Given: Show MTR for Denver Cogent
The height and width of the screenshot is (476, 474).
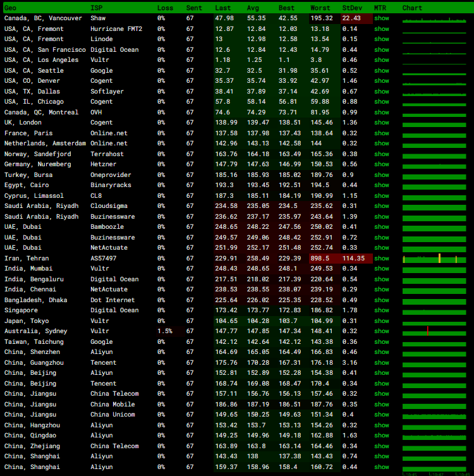Looking at the screenshot, I should click(x=382, y=81).
